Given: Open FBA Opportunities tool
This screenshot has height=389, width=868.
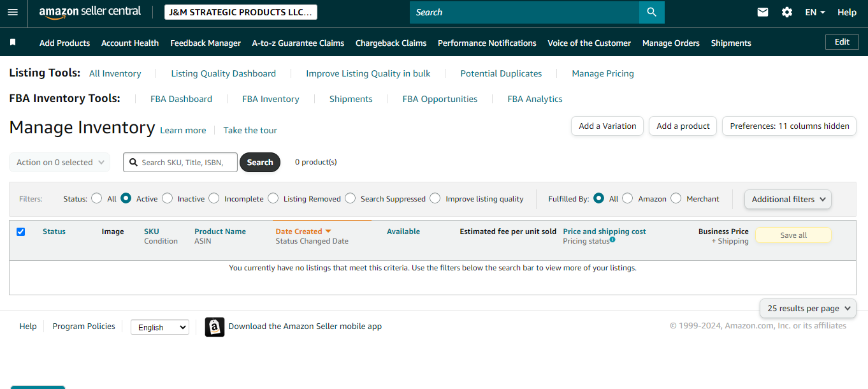Looking at the screenshot, I should tap(440, 99).
